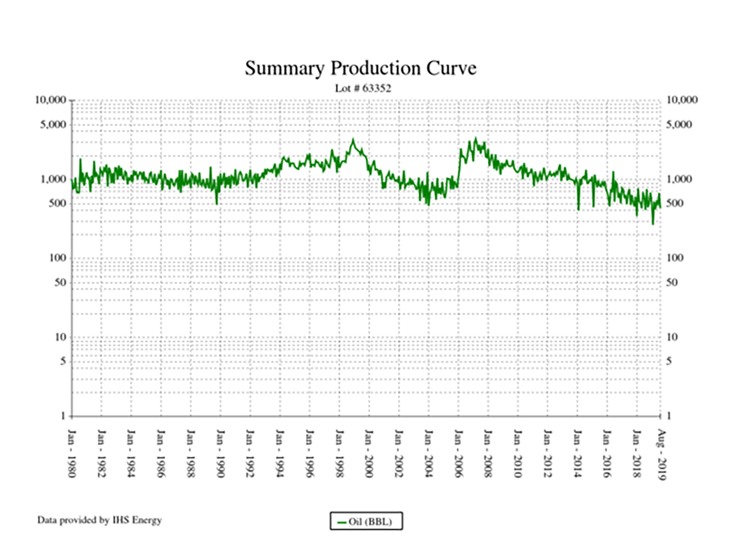Screen dimensions: 730x560
Task: Click the Lot # 63352 subtitle
Action: point(363,89)
